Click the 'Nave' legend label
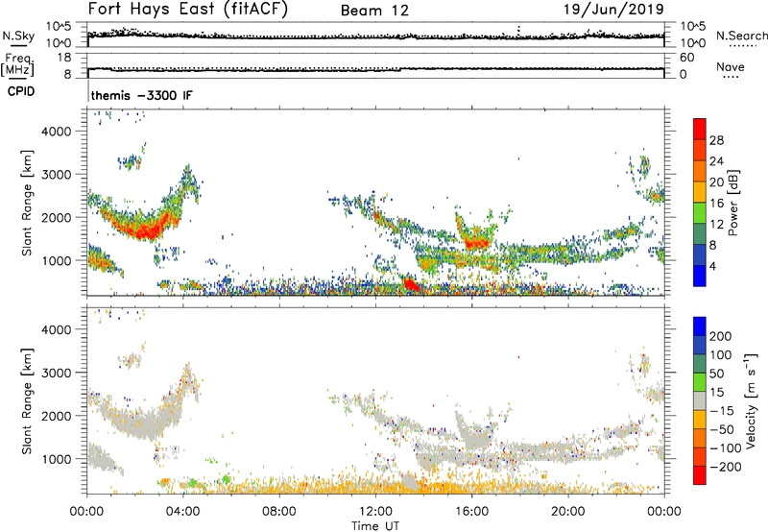The image size is (768, 532). (731, 66)
